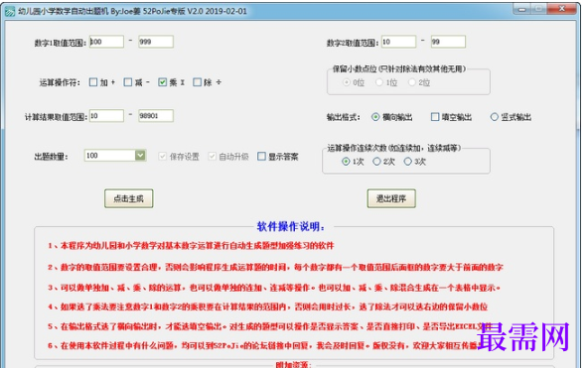The width and height of the screenshot is (588, 368).
Task: Click the 退出程序 button
Action: point(391,198)
